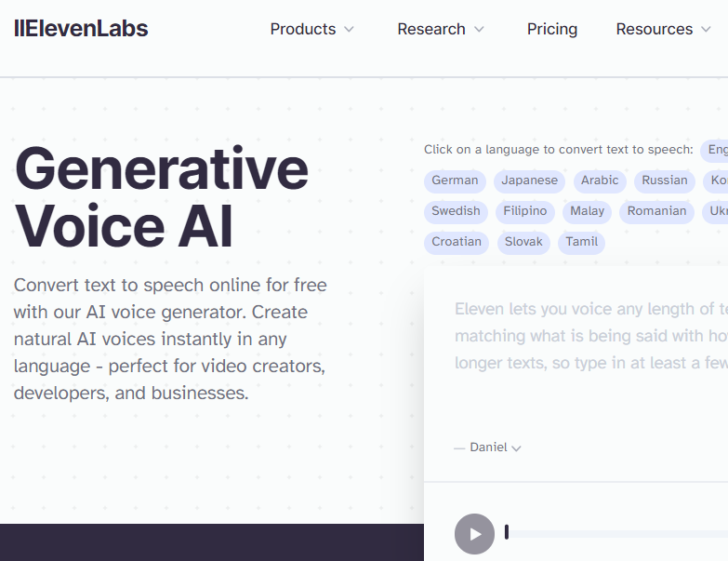Open the Daniel voice selector dropdown
Viewport: 728px width, 561px height.
[x=494, y=447]
